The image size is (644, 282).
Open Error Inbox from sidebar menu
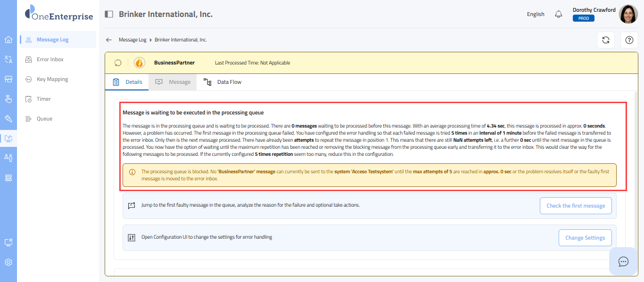point(50,59)
